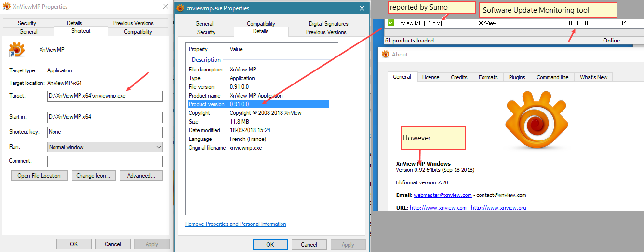Image resolution: width=644 pixels, height=252 pixels.
Task: Click version 0.91.0.0 cell in Sumo list
Action: [x=578, y=23]
